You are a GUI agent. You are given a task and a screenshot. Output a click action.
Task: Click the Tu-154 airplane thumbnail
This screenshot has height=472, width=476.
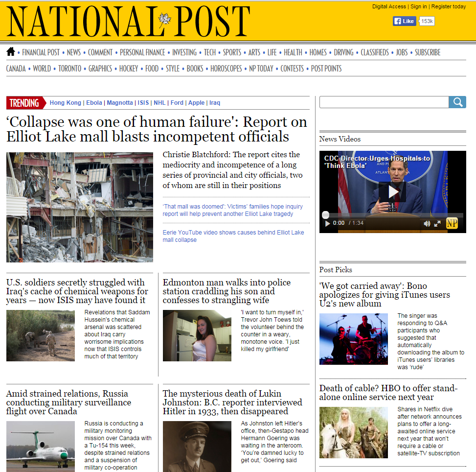(41, 447)
